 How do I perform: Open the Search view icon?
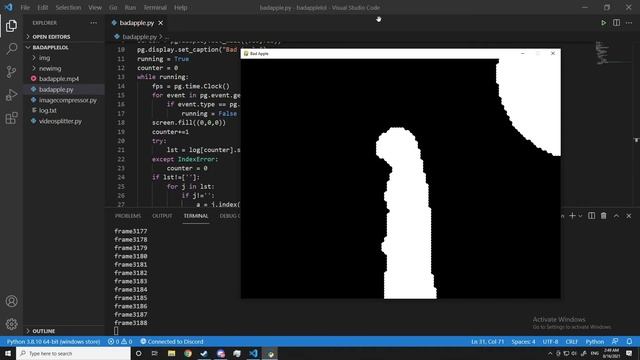(11, 49)
